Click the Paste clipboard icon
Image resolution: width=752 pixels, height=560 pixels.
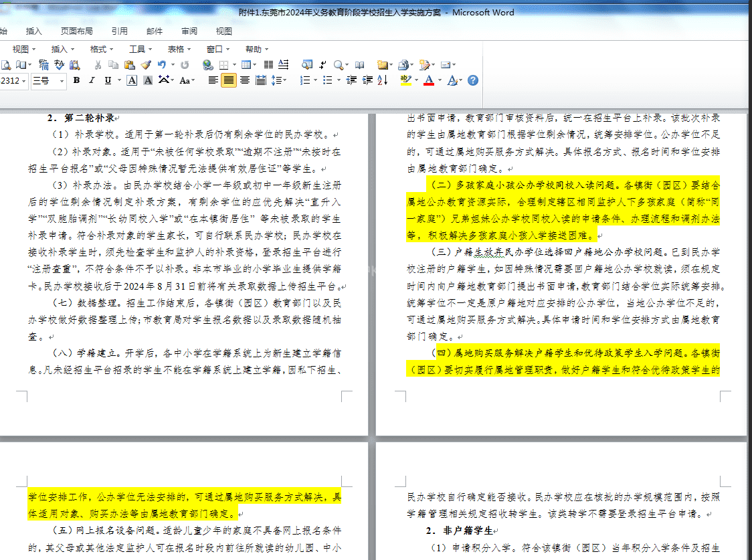click(128, 65)
